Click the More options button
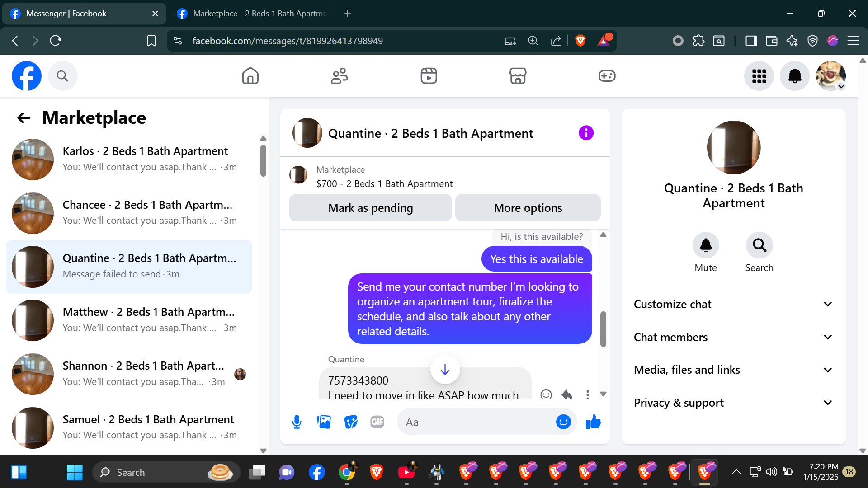This screenshot has height=488, width=868. click(x=528, y=208)
